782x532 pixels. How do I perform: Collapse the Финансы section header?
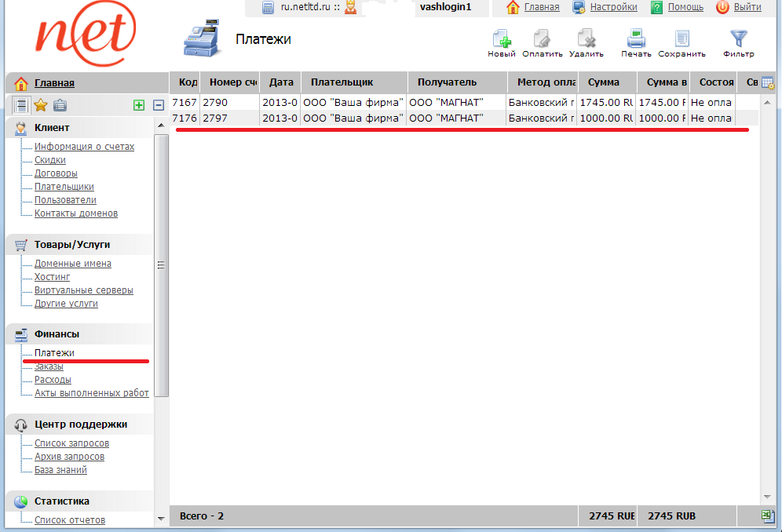click(x=57, y=334)
